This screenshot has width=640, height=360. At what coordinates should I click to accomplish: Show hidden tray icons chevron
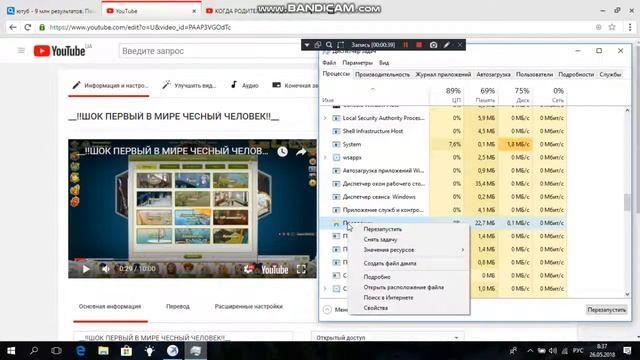coord(530,351)
